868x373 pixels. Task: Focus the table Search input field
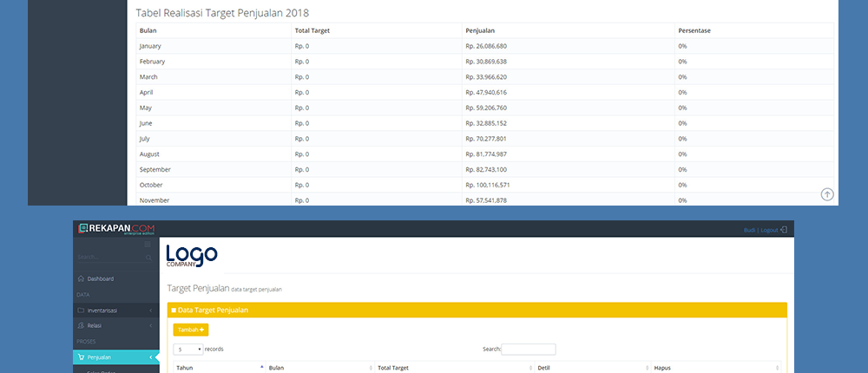[x=529, y=349]
